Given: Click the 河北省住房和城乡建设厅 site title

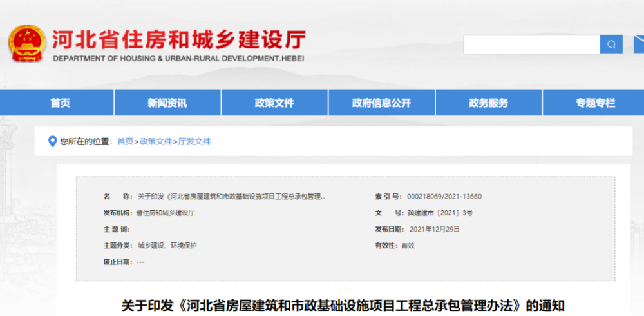Looking at the screenshot, I should click(179, 41).
